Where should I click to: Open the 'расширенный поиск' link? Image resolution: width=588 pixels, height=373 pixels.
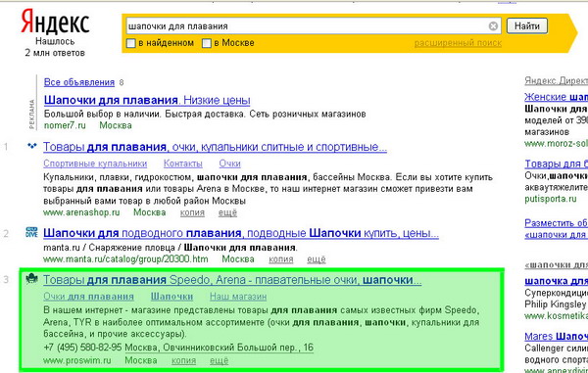click(458, 43)
